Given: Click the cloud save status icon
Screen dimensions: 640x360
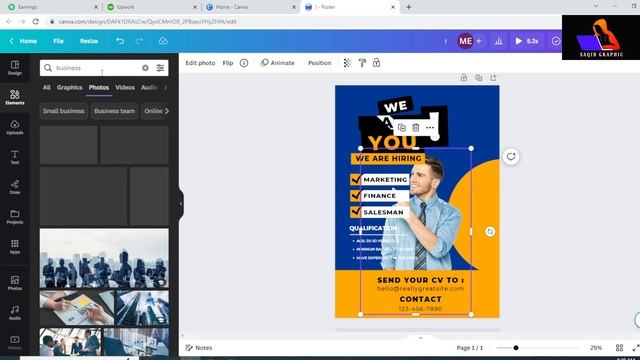Looking at the screenshot, I should click(163, 41).
